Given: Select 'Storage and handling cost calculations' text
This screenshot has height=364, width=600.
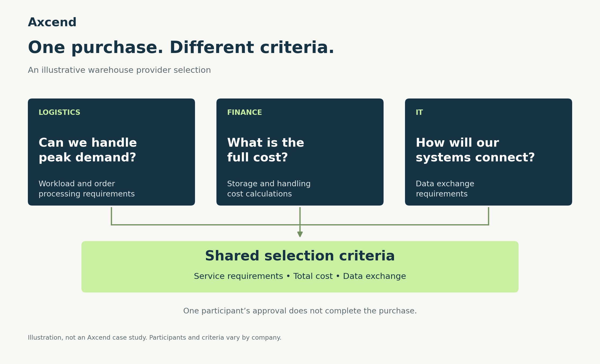Looking at the screenshot, I should tap(269, 189).
